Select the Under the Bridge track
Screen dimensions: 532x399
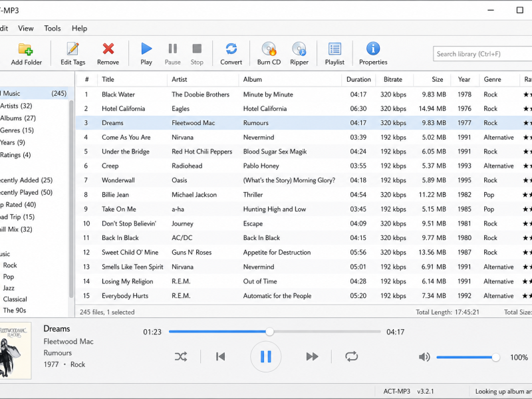[x=304, y=152]
